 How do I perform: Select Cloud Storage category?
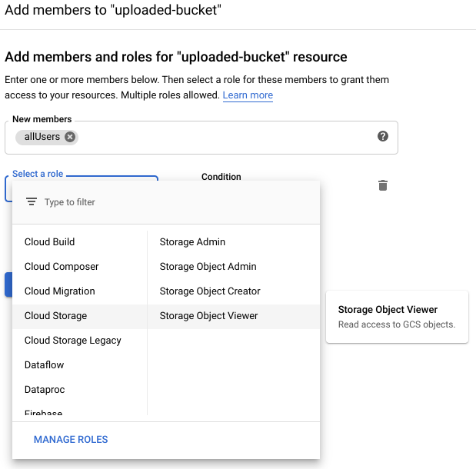pyautogui.click(x=55, y=316)
